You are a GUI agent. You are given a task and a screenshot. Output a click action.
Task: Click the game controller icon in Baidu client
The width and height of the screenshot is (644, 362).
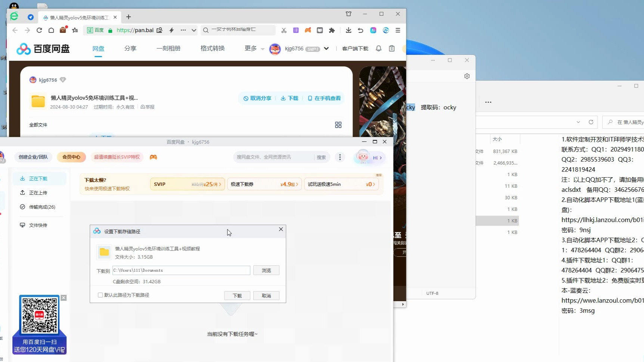(x=153, y=157)
